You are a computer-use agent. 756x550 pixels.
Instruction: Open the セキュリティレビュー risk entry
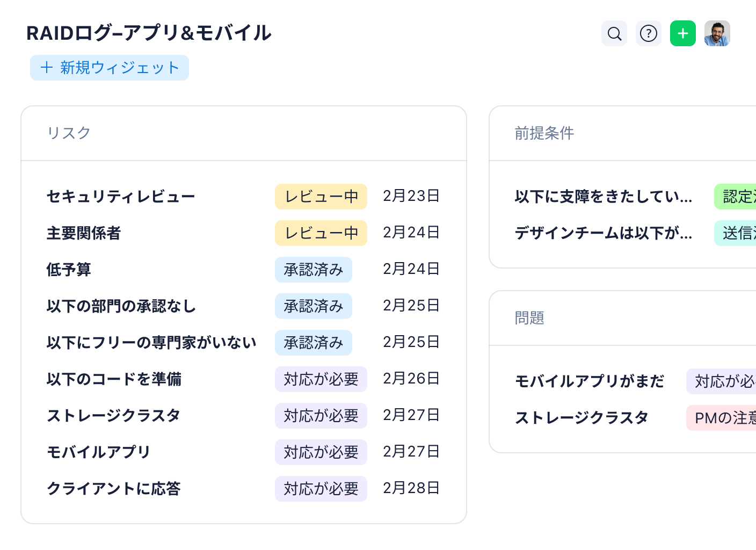[x=121, y=197]
